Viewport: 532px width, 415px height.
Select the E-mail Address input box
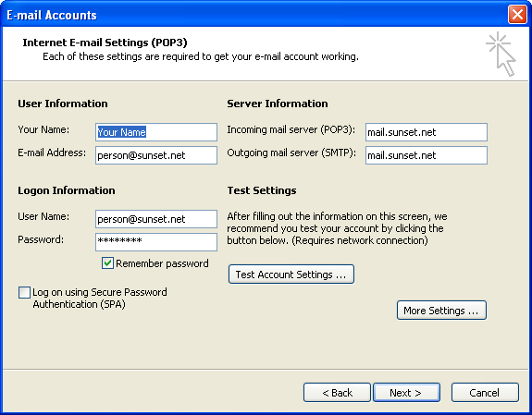pos(156,155)
